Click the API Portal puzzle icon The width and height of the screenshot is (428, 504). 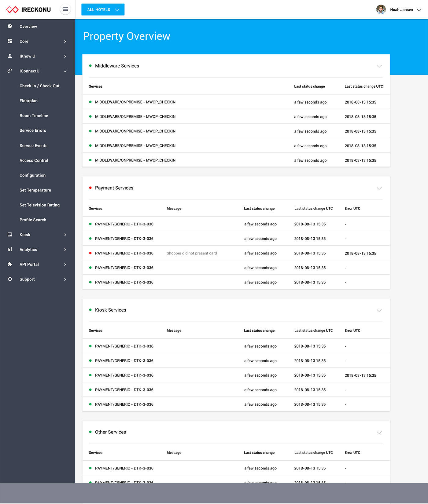pos(10,264)
